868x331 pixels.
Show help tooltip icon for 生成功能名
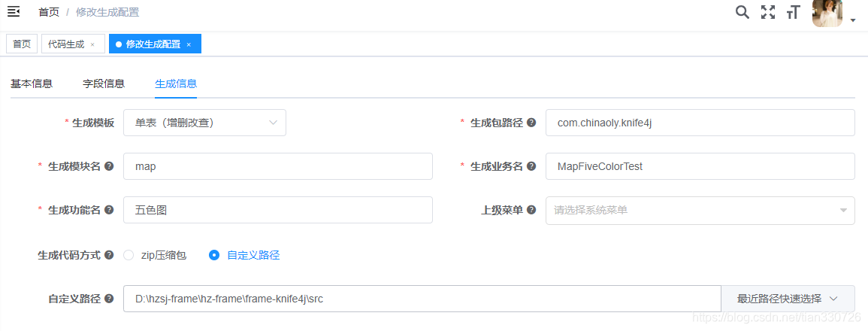109,210
